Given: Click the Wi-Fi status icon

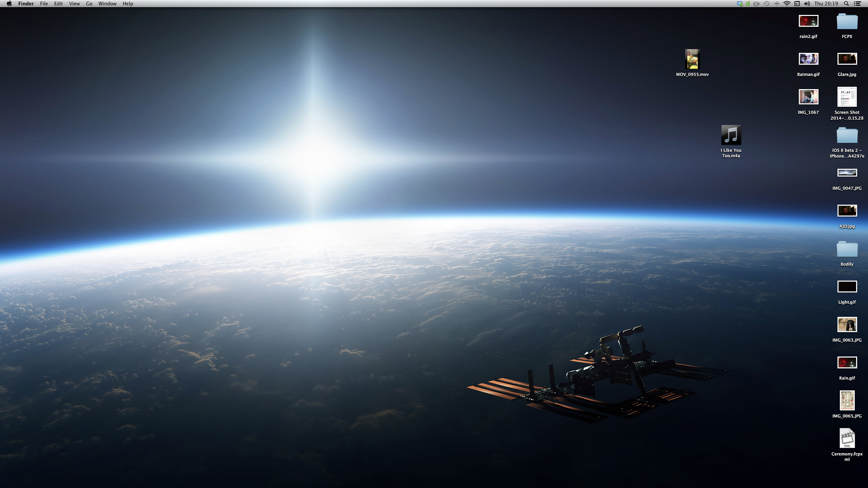Looking at the screenshot, I should pos(787,4).
